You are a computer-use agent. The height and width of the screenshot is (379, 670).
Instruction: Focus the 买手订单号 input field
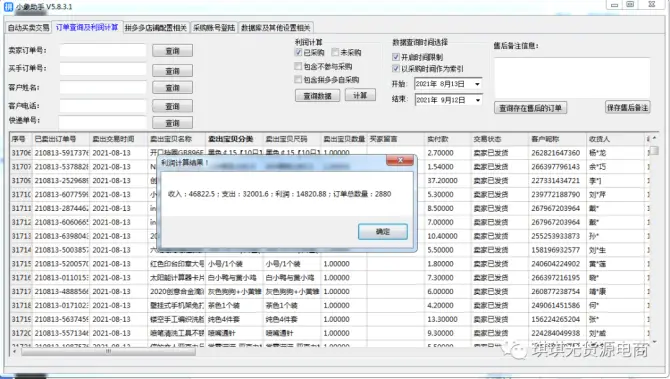click(x=103, y=69)
